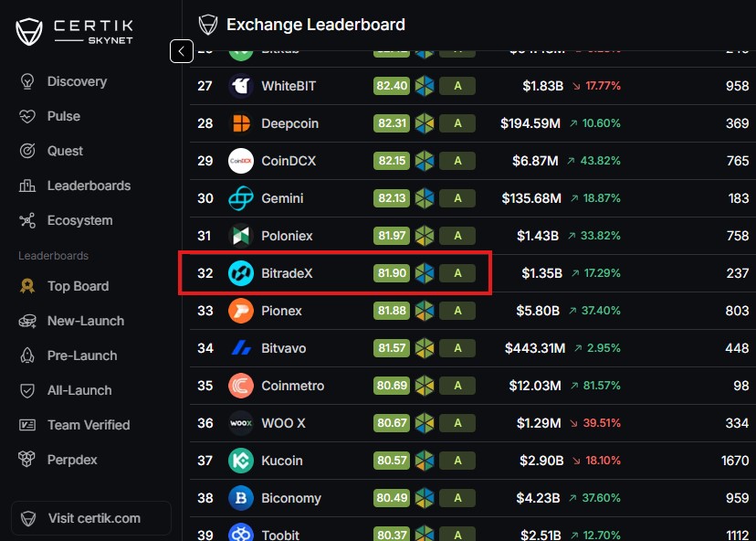756x541 pixels.
Task: Click Kucoin's 80.57 score badge
Action: pyautogui.click(x=392, y=461)
